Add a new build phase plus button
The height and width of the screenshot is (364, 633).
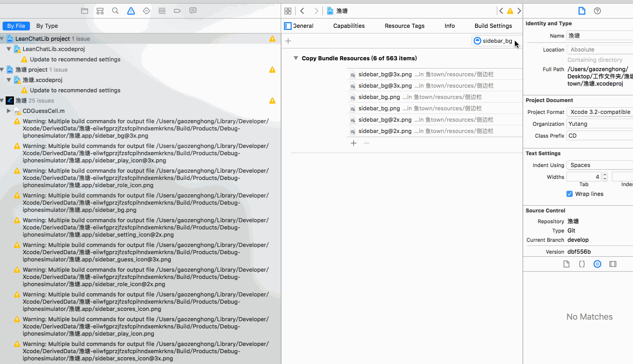click(x=288, y=41)
